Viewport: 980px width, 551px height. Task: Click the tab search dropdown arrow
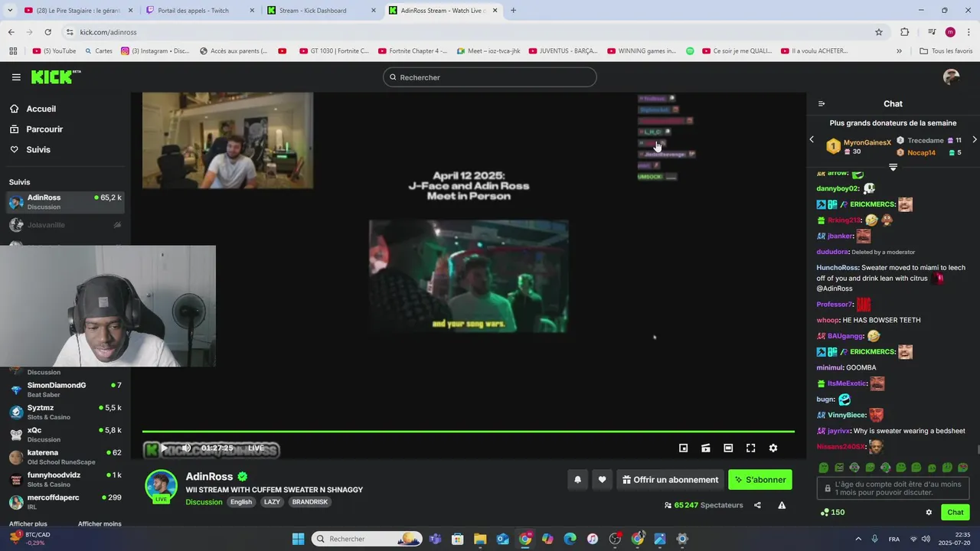click(x=9, y=11)
